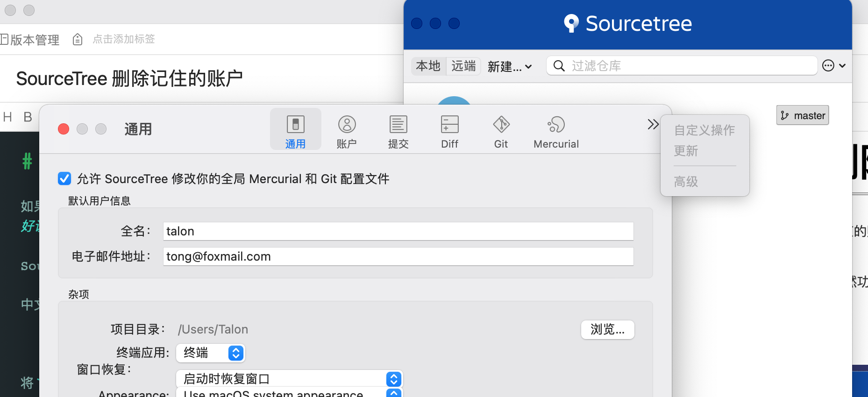Image resolution: width=868 pixels, height=397 pixels.
Task: Open the ellipsis options menu in Sourcetree
Action: (833, 66)
